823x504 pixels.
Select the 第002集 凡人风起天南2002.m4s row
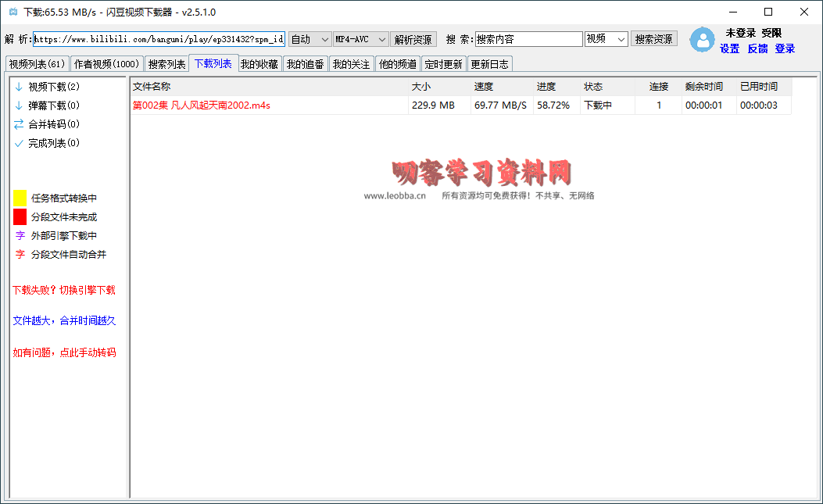(x=461, y=105)
